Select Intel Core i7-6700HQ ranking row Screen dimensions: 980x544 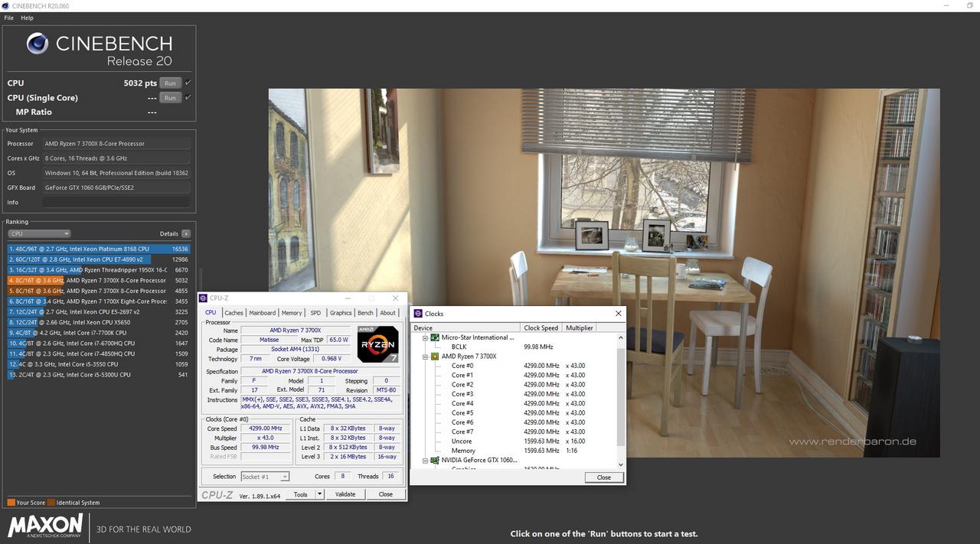pyautogui.click(x=99, y=343)
